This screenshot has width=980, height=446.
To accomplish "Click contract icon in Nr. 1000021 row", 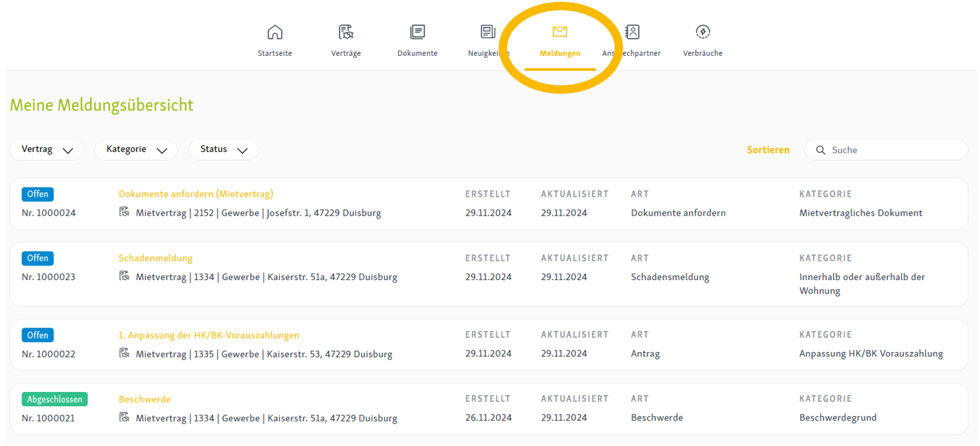I will [124, 418].
